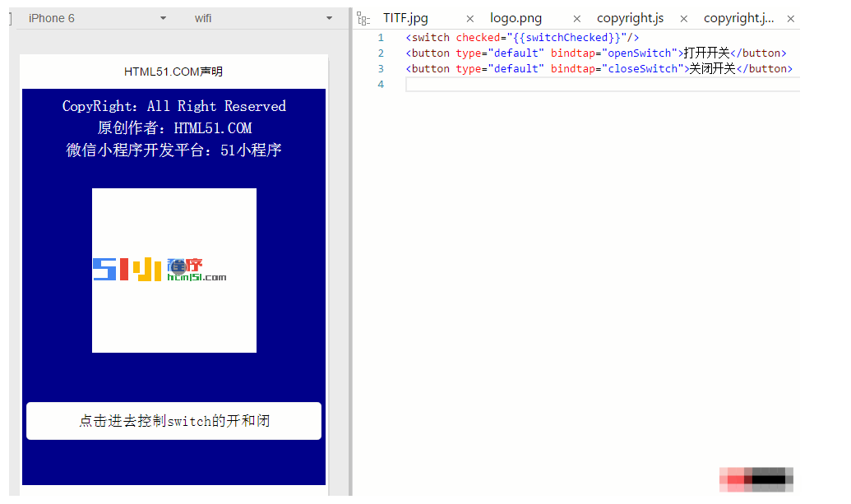
Task: Switch to the TITF.jpg tab
Action: click(405, 18)
